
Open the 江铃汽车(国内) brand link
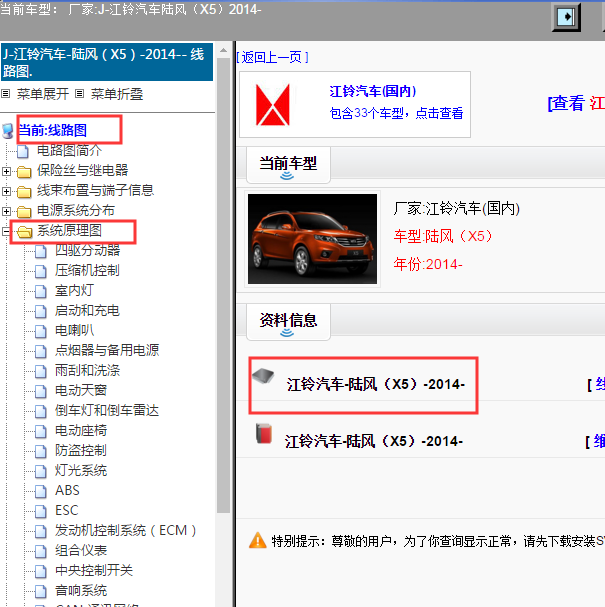(373, 91)
